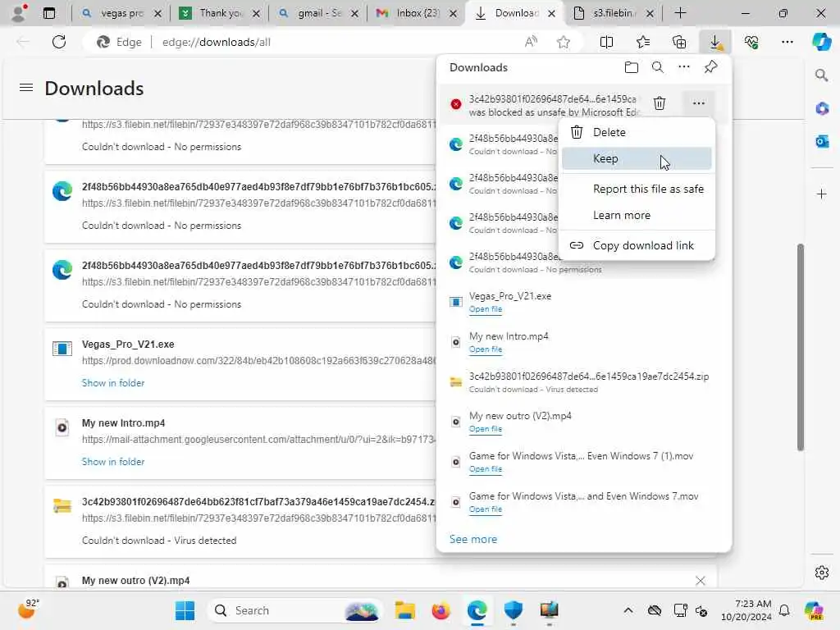Screen dimensions: 840x630
Task: Open Outlook from the Edge sidebar
Action: point(822,141)
